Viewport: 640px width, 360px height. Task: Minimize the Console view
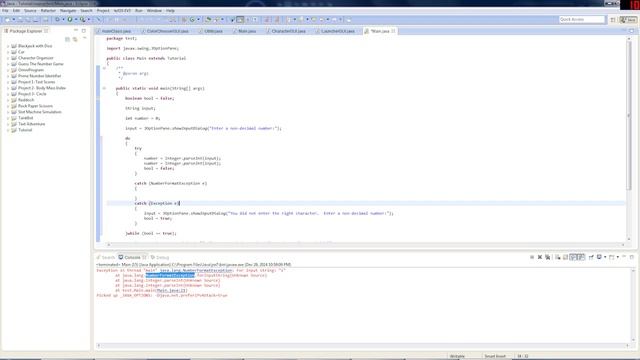click(x=624, y=257)
